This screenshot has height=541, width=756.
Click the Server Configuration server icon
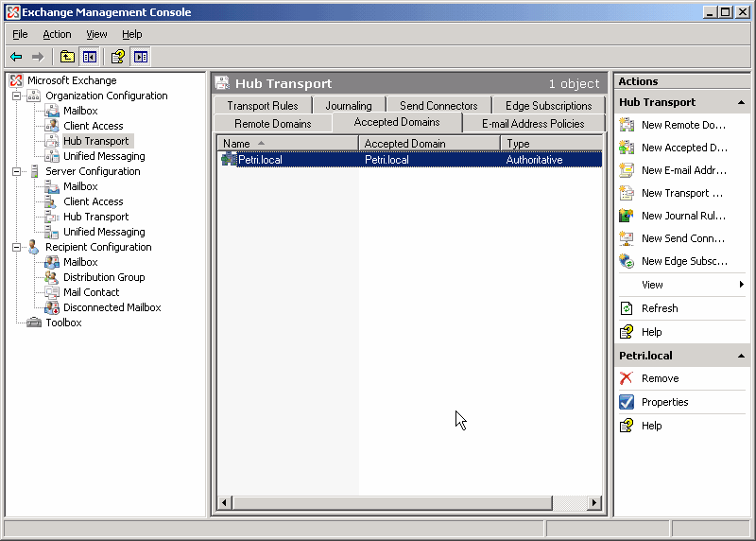point(34,171)
